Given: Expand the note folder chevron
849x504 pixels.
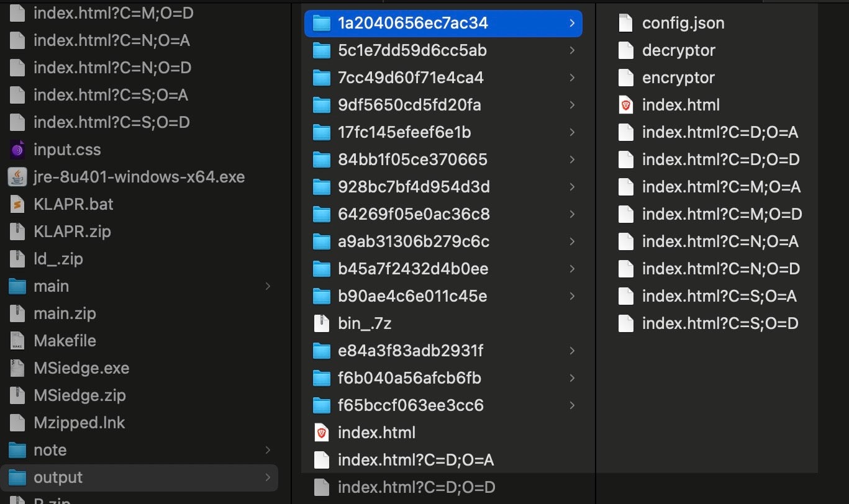Looking at the screenshot, I should [268, 450].
